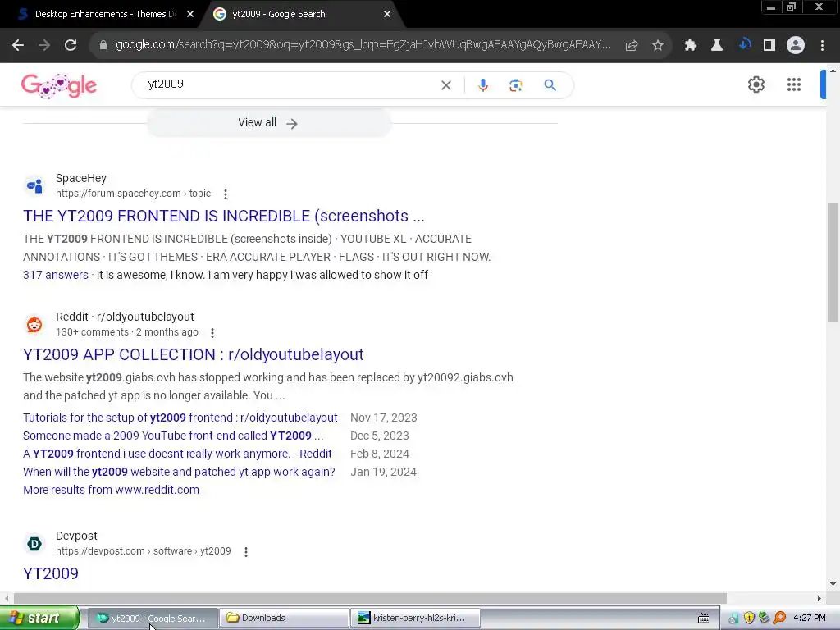Bookmark this page with star icon
The width and height of the screenshot is (840, 630).
658,46
